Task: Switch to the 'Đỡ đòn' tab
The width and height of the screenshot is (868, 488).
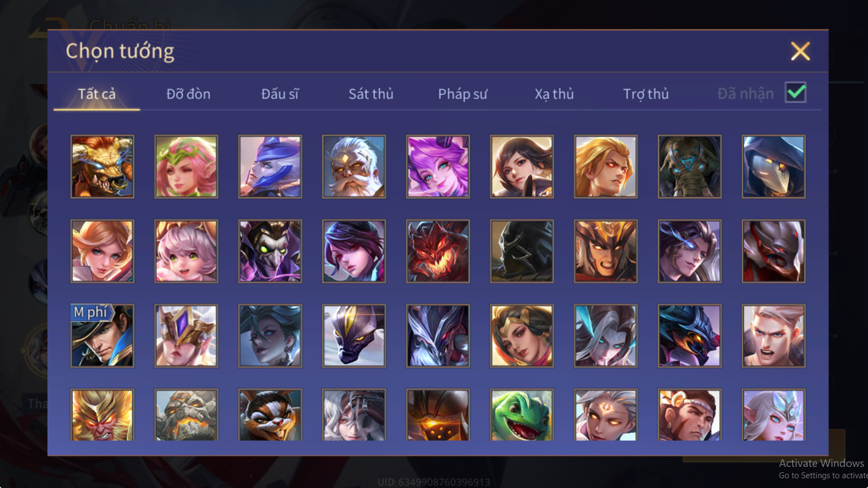Action: (x=188, y=94)
